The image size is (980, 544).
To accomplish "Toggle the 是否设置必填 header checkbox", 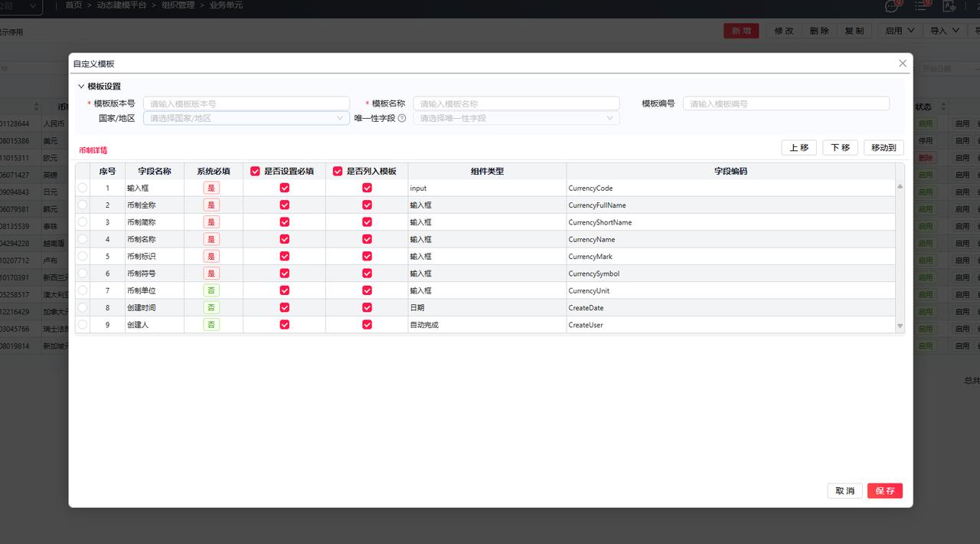I will (x=256, y=172).
